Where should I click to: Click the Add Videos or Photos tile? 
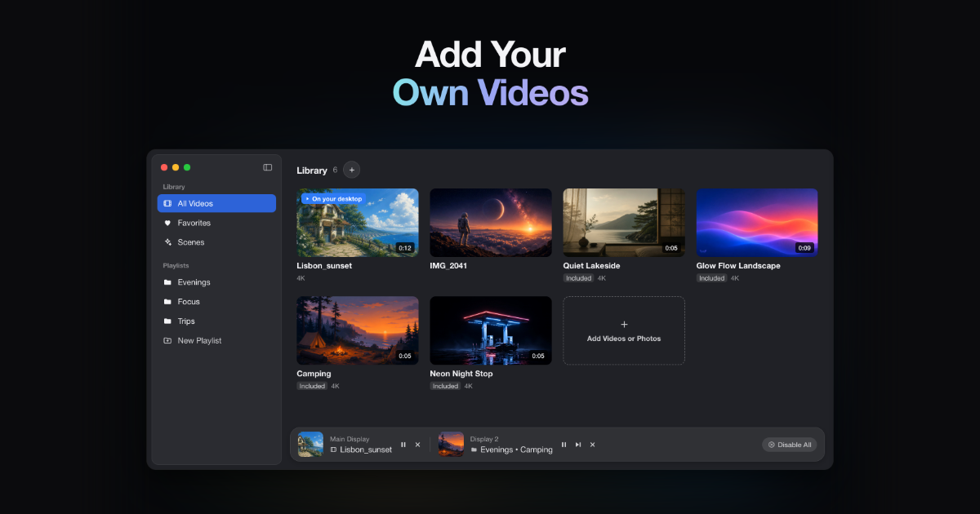624,330
